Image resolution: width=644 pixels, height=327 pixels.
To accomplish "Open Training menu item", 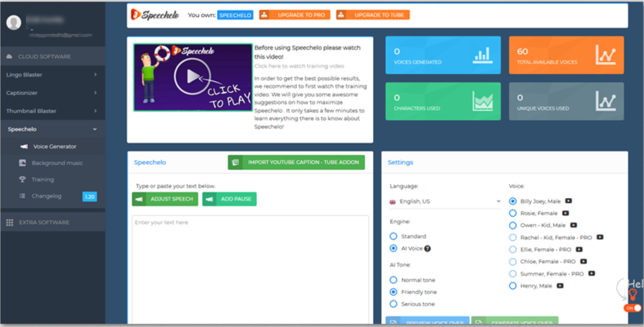I will 53,179.
